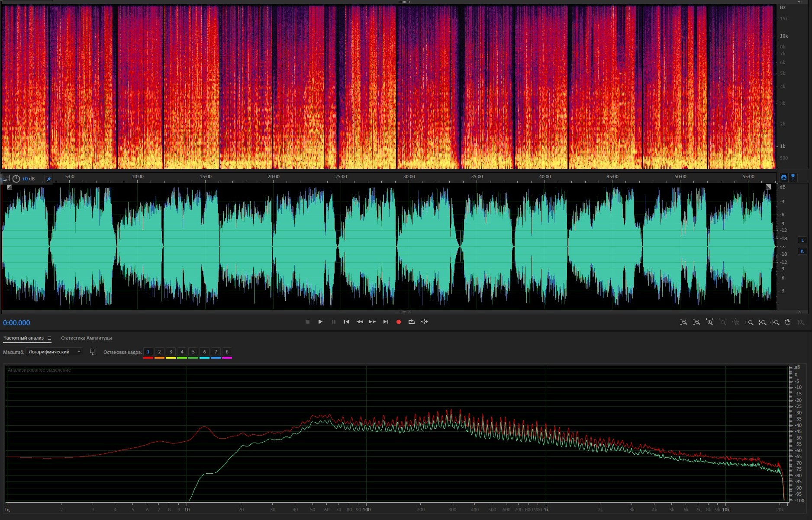812x520 pixels.
Task: Zoom out amplitude
Action: pos(696,322)
